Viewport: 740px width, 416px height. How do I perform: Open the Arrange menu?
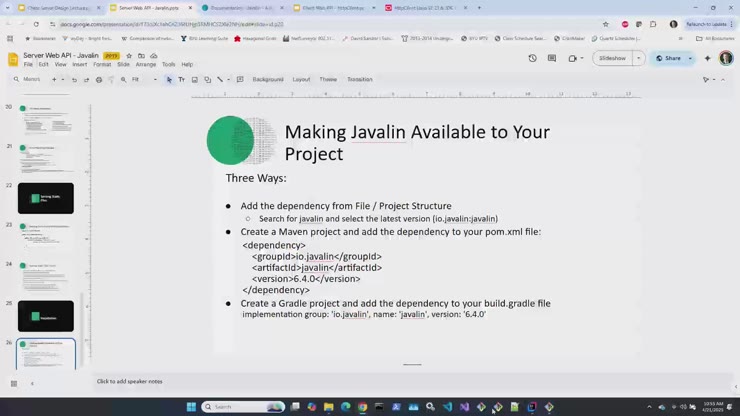coord(146,64)
